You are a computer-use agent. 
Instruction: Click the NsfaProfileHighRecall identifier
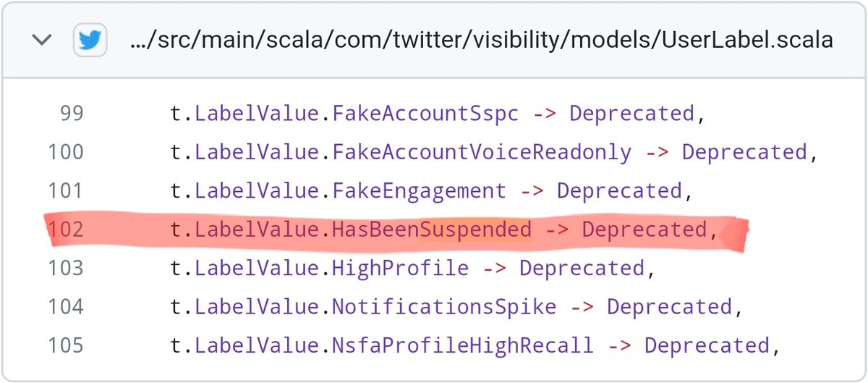[462, 345]
